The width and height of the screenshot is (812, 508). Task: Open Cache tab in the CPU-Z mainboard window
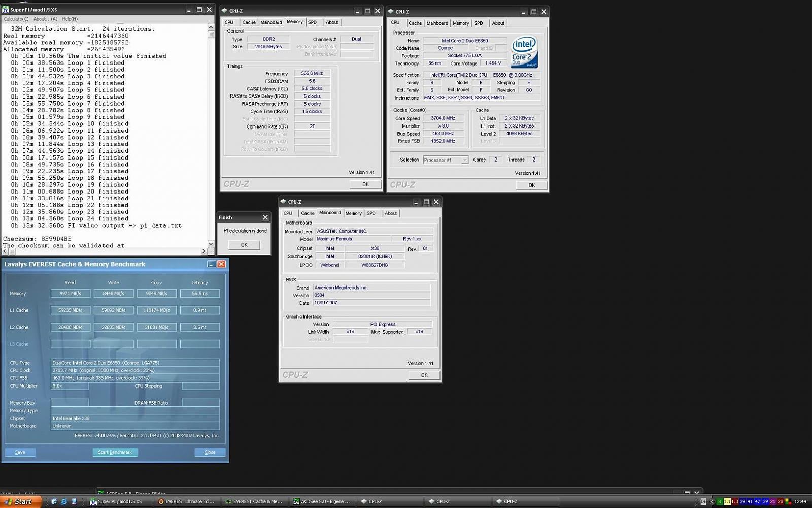click(x=308, y=213)
